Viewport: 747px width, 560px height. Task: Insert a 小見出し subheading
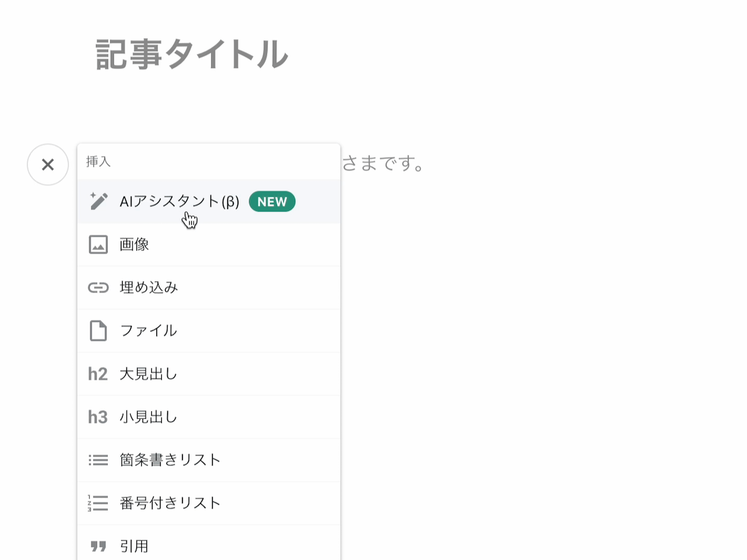(x=149, y=417)
